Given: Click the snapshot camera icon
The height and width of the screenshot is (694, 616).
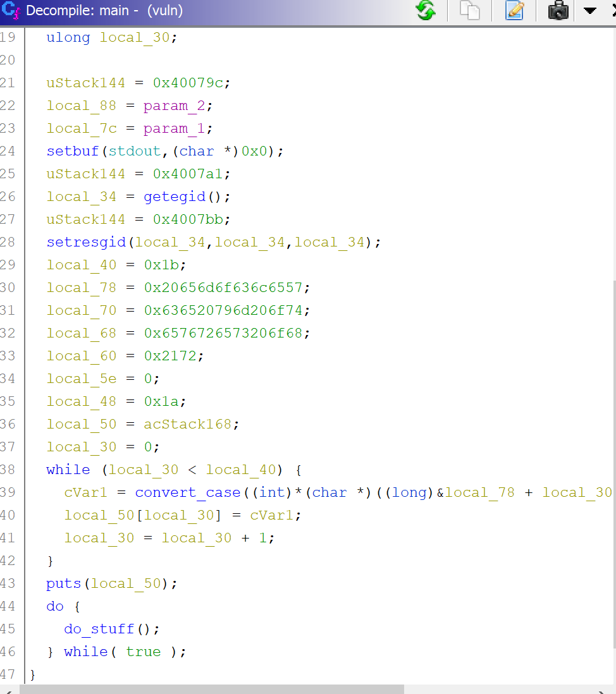Looking at the screenshot, I should (558, 11).
